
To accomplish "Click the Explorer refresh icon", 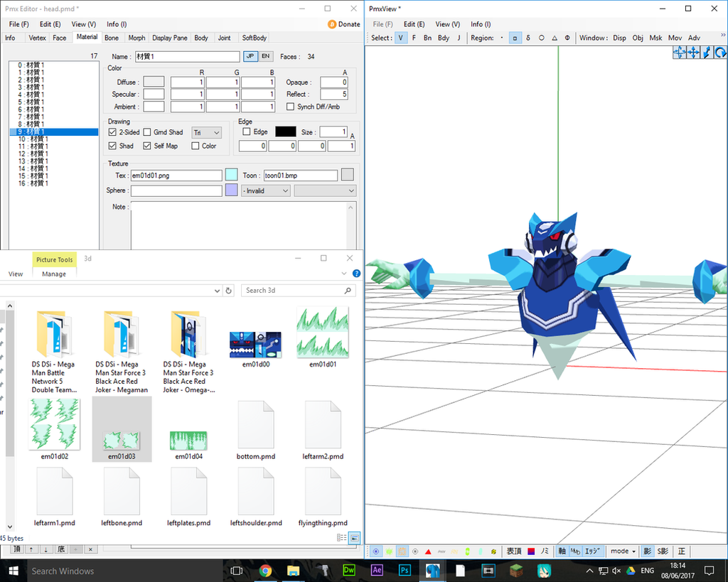I will (x=228, y=291).
